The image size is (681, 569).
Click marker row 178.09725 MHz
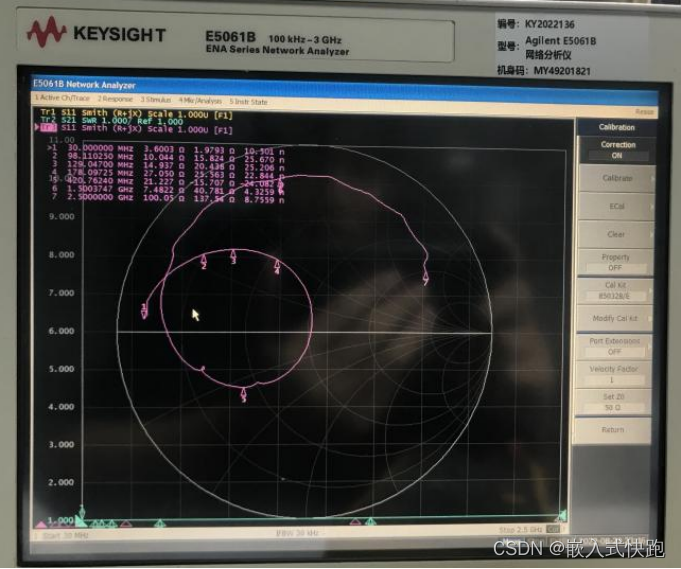166,174
